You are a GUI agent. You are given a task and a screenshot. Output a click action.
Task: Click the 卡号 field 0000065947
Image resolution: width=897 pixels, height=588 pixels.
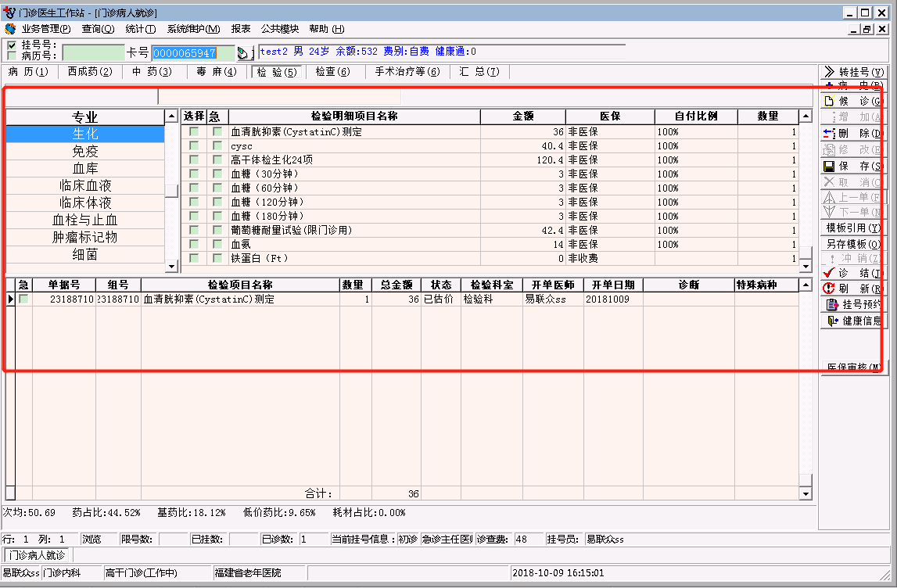tap(193, 53)
